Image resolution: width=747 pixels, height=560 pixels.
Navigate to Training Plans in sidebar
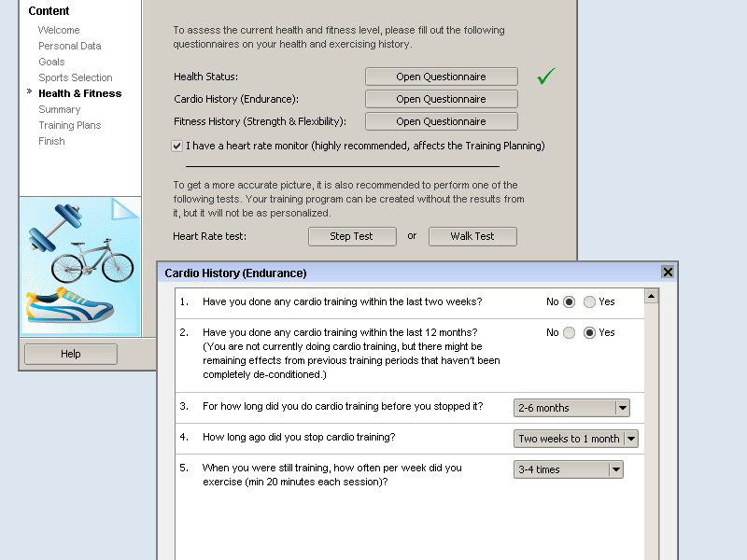click(70, 125)
